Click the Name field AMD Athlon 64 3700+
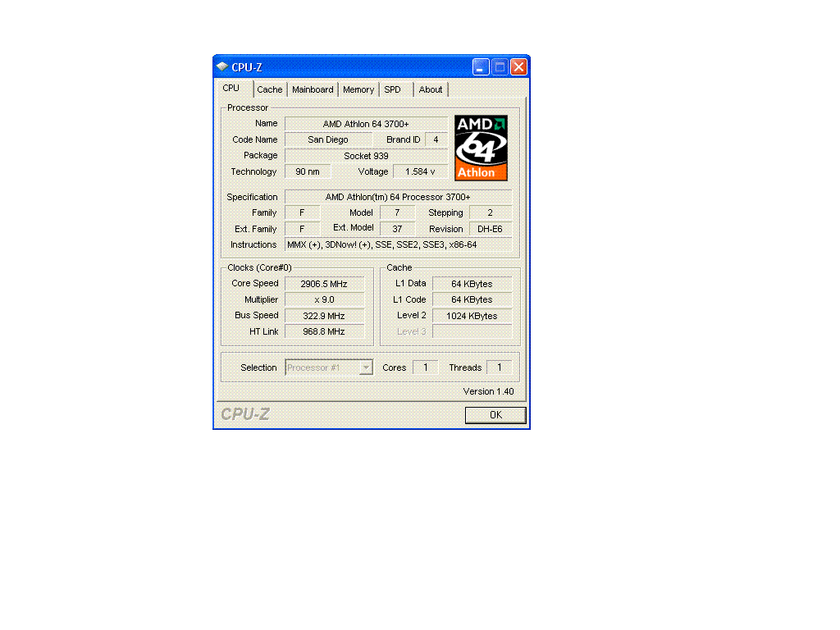The image size is (840, 630). point(366,124)
